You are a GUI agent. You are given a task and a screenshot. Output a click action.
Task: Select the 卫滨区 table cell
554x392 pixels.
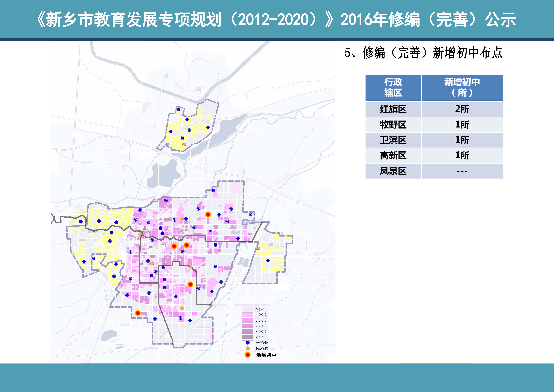393,140
